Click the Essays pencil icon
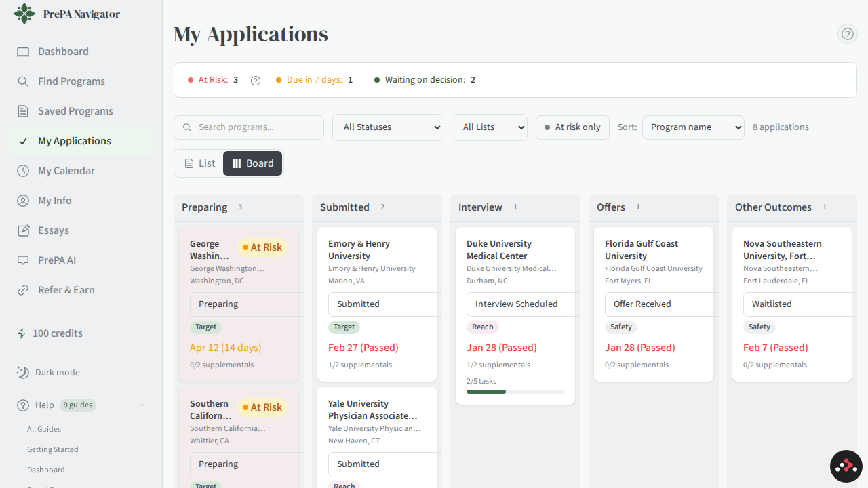The width and height of the screenshot is (868, 488). click(x=23, y=230)
